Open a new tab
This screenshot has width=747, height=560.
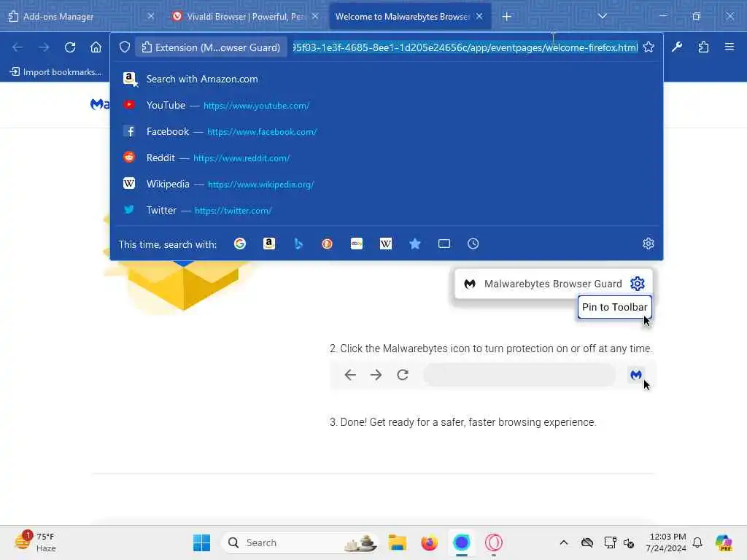tap(507, 17)
